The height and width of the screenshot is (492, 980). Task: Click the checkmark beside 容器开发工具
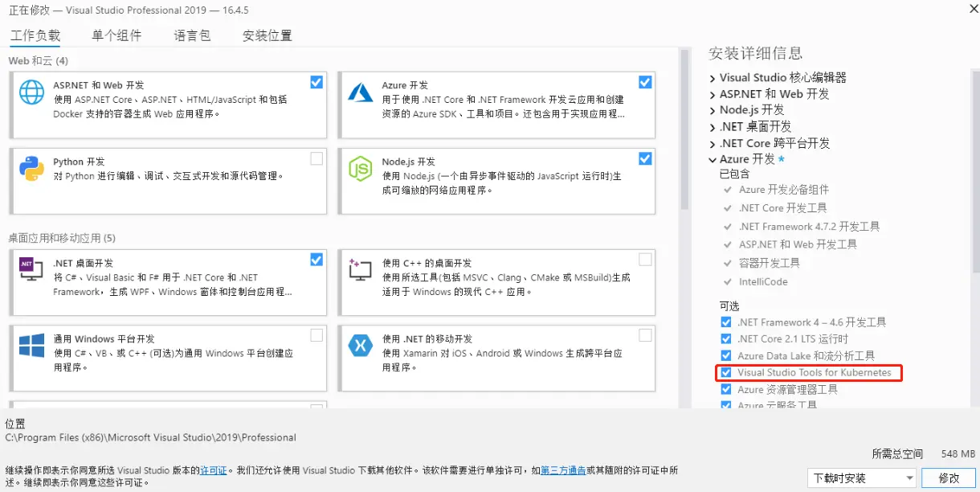coord(728,263)
